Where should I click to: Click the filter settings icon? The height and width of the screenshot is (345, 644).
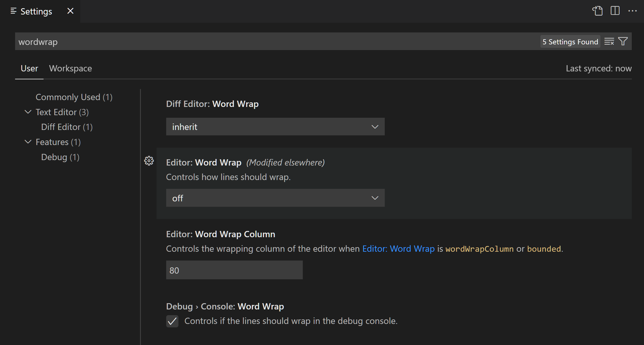coord(623,41)
